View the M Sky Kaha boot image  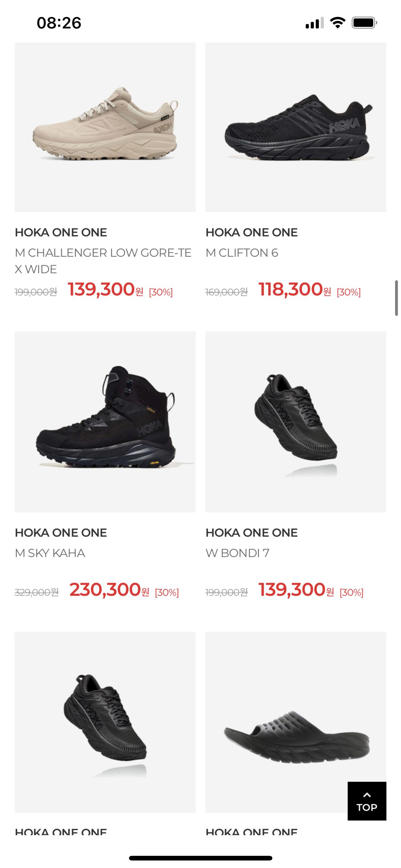click(x=105, y=422)
